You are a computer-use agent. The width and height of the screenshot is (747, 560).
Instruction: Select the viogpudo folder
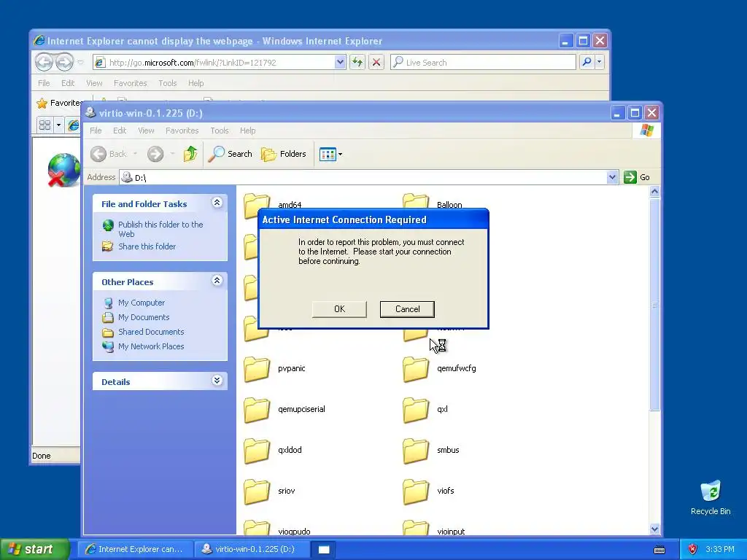tap(276, 528)
